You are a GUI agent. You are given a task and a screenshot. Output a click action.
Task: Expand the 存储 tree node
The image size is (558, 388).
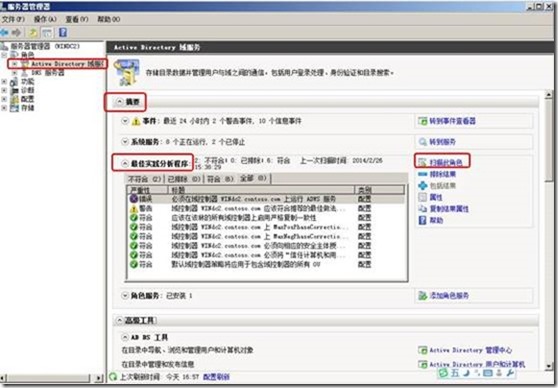(x=4, y=108)
